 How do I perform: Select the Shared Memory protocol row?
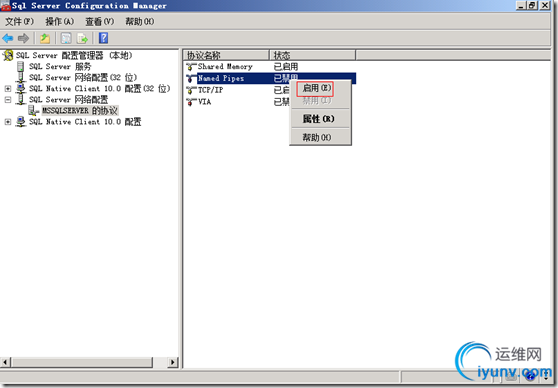(x=270, y=67)
